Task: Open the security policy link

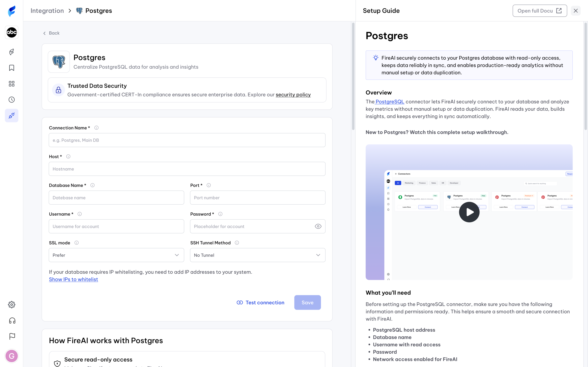Action: coord(293,95)
